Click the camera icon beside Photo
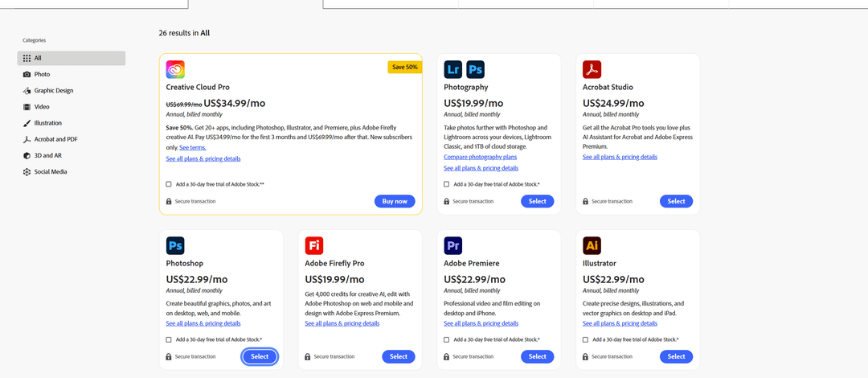 27,74
